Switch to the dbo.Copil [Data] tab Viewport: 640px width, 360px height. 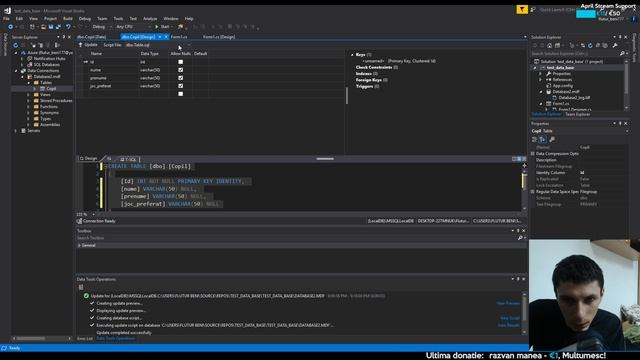(x=91, y=37)
